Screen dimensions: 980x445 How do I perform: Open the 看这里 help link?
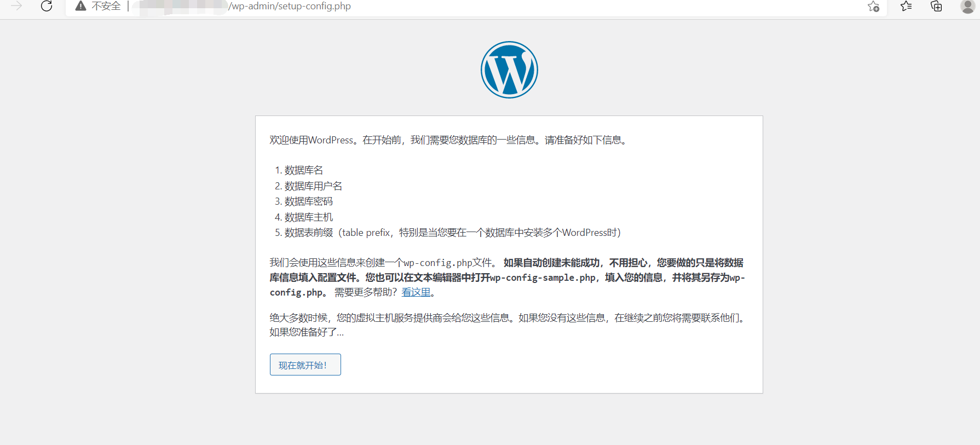point(416,292)
